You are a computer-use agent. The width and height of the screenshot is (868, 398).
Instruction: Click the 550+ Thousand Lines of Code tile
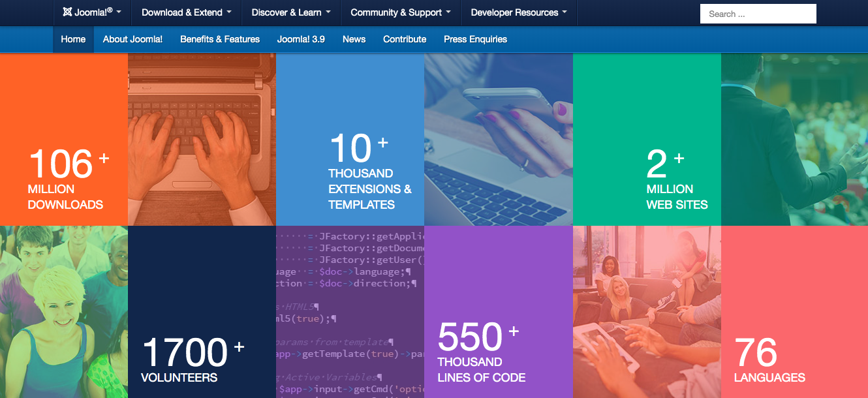click(499, 312)
